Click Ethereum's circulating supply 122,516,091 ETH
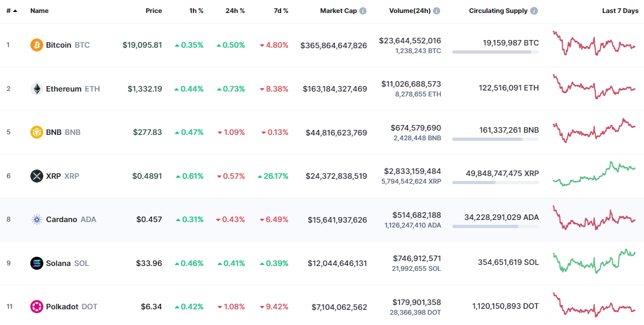This screenshot has height=325, width=644. pyautogui.click(x=509, y=88)
